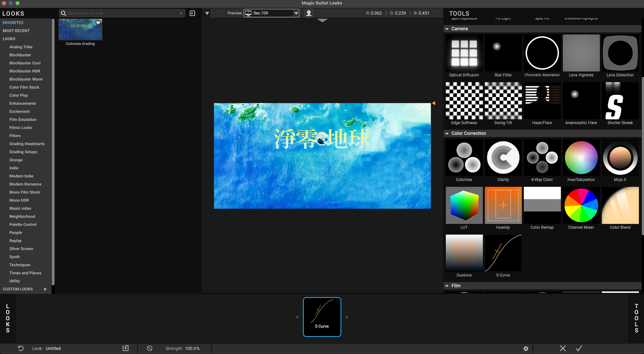Screen dimensions: 644x354
Task: Choose the Lens Vignette tool
Action: point(581,53)
